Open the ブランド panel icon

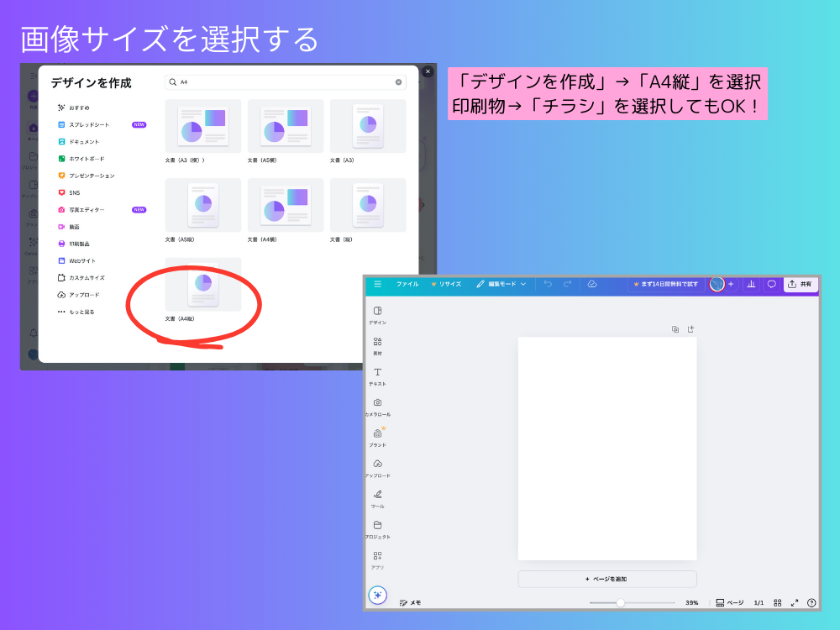tap(377, 434)
